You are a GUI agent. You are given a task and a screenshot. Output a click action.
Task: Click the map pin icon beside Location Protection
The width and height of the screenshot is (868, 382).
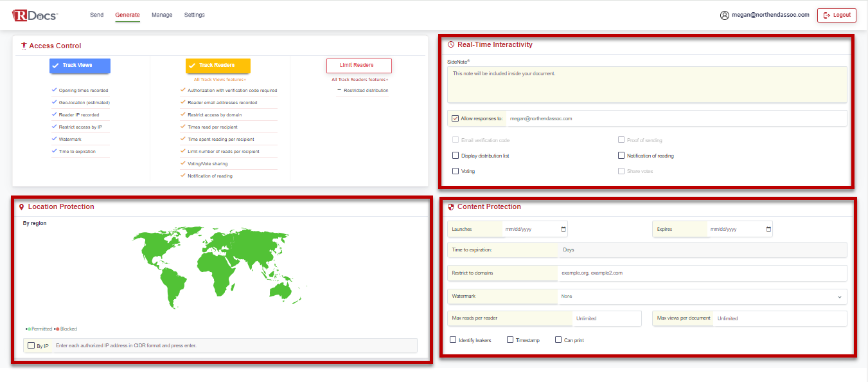(22, 206)
